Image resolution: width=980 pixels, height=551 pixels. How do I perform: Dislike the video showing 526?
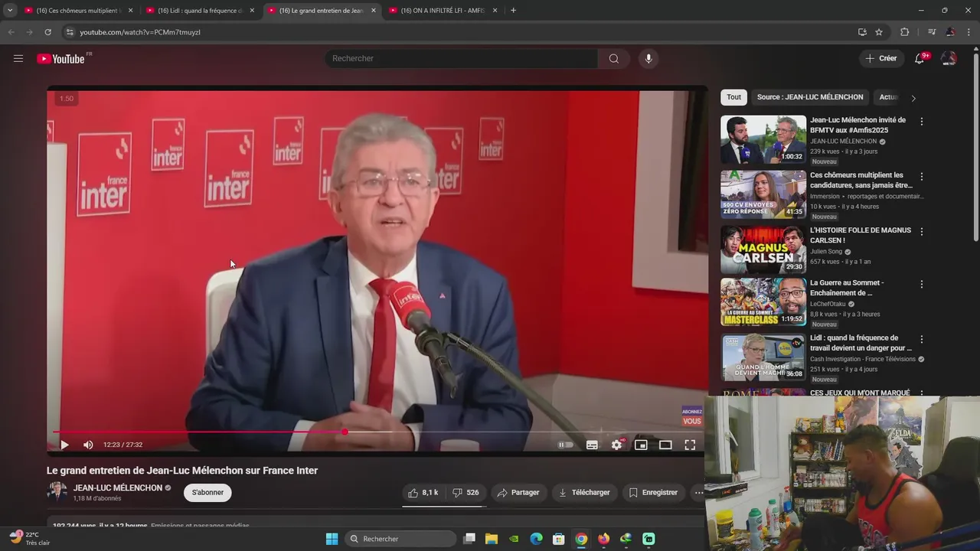465,493
